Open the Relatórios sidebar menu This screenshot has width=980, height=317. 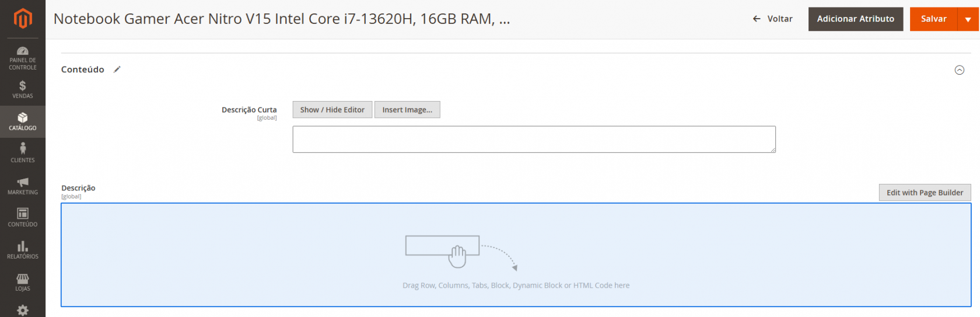pos(23,250)
